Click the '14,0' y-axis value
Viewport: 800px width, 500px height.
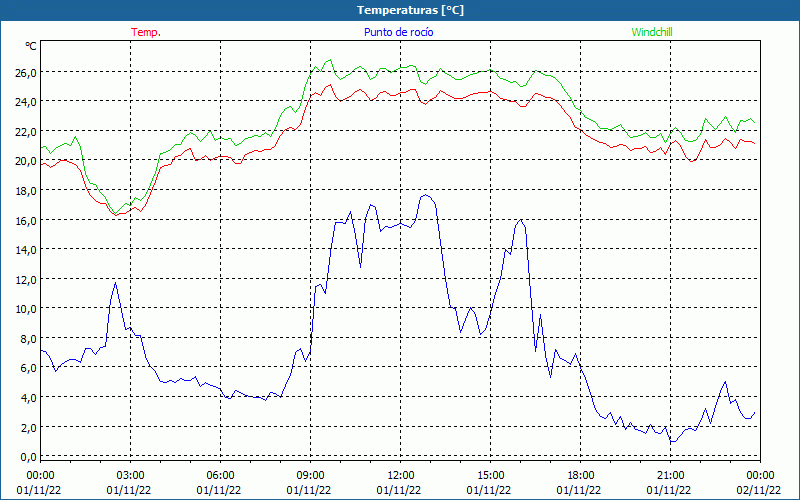click(26, 250)
